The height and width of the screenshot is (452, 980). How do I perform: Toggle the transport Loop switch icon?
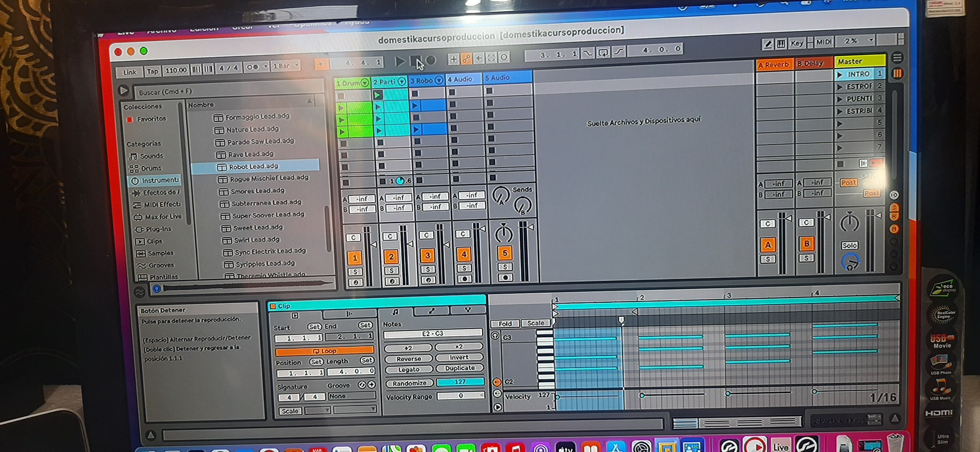[x=603, y=52]
